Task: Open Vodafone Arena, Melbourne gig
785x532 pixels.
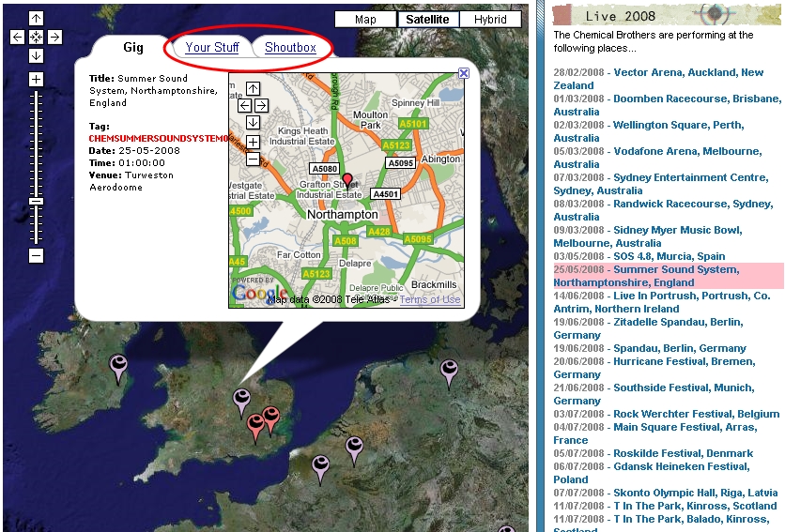Action: click(x=658, y=158)
